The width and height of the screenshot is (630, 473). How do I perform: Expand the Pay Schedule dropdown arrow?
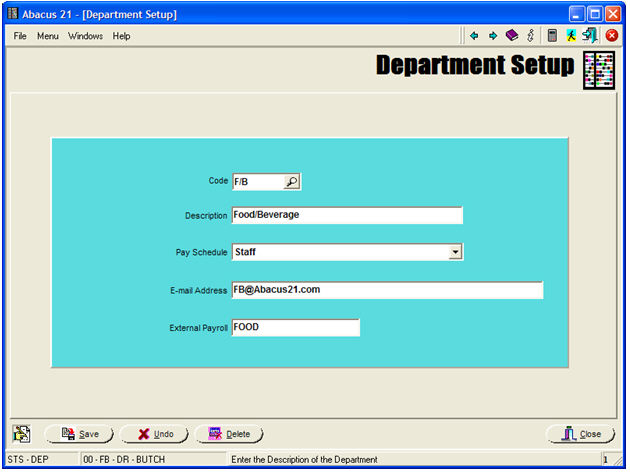pyautogui.click(x=455, y=252)
